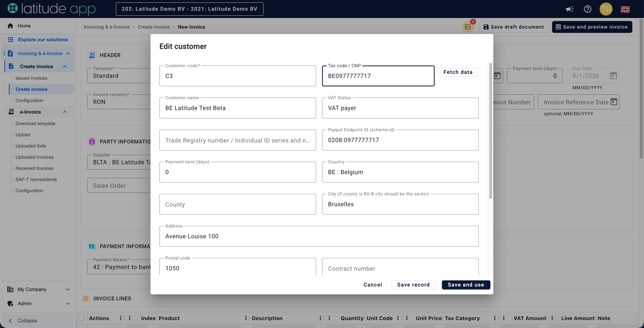This screenshot has height=328, width=644.
Task: Click the announcements megaphone icon
Action: 569,9
